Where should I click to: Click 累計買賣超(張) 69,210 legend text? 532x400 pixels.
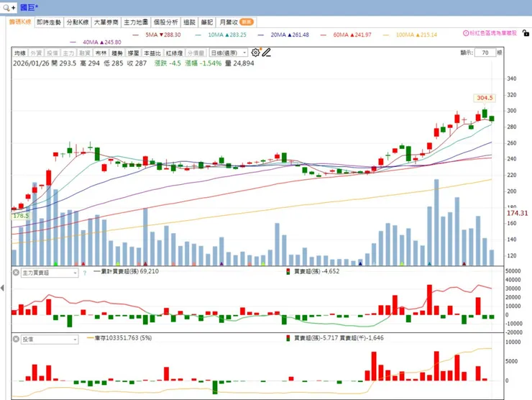[127, 271]
